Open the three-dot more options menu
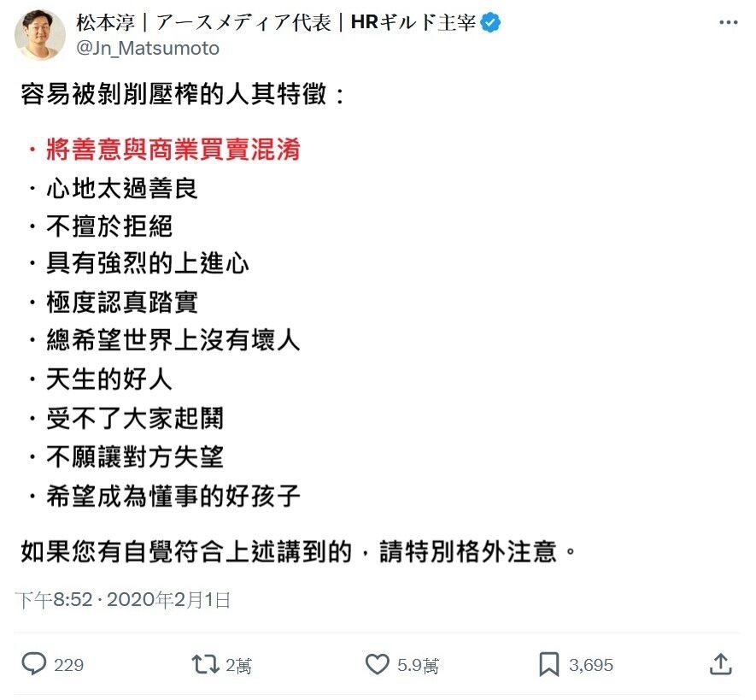The height and width of the screenshot is (700, 756). [728, 22]
